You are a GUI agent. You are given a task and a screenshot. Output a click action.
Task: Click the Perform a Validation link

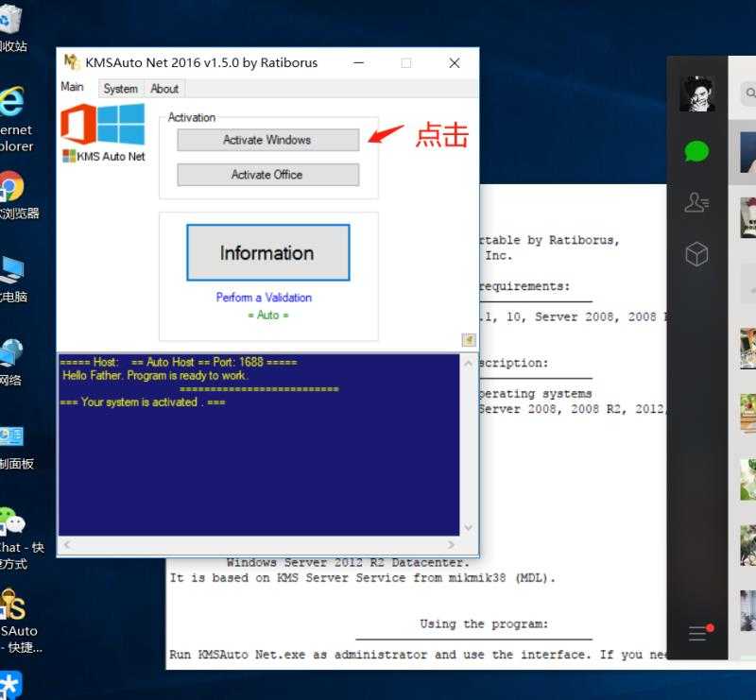[264, 298]
